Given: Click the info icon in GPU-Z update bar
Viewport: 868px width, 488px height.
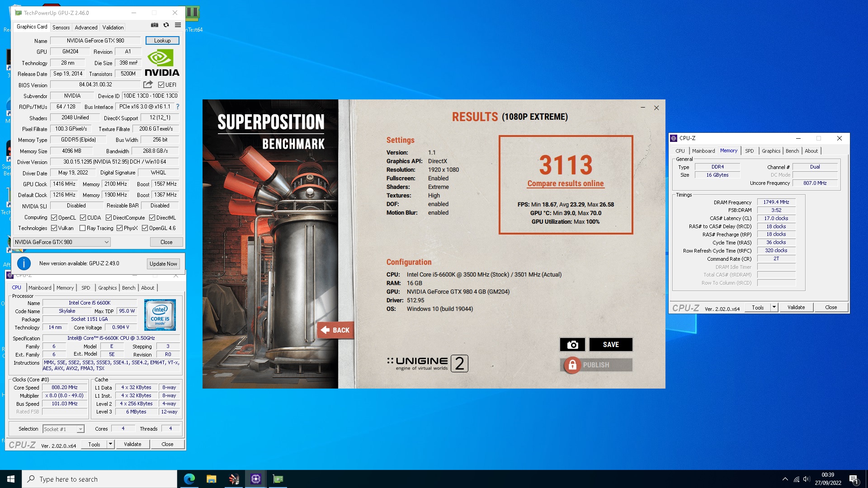Looking at the screenshot, I should 24,263.
